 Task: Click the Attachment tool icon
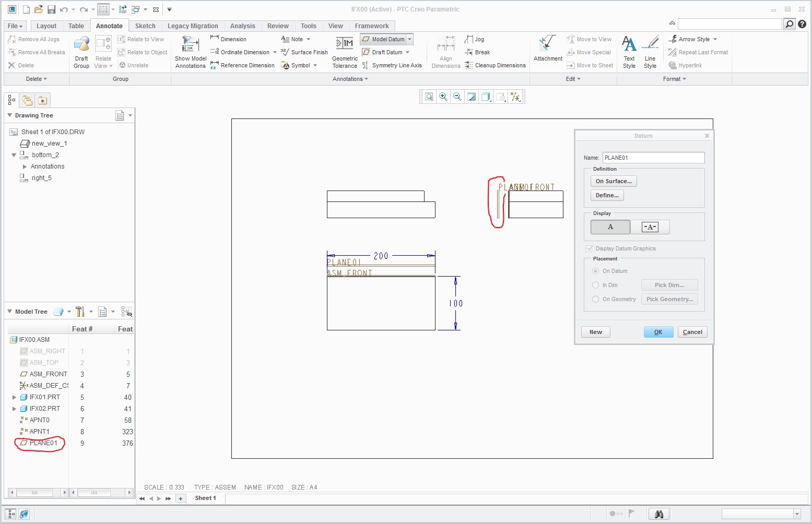pos(548,49)
